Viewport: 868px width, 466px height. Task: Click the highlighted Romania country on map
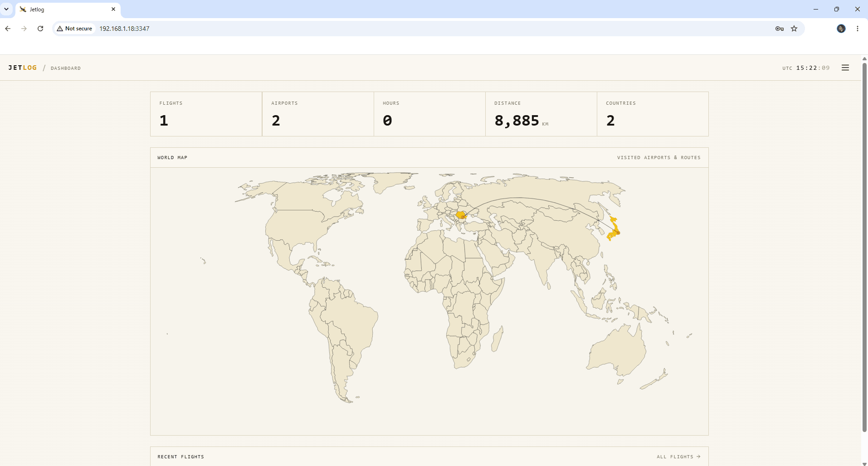461,215
